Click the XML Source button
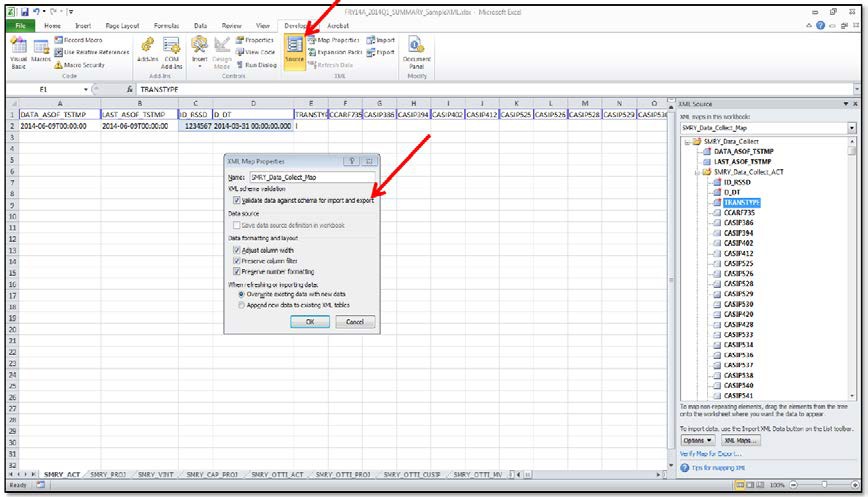The image size is (868, 497). point(294,48)
